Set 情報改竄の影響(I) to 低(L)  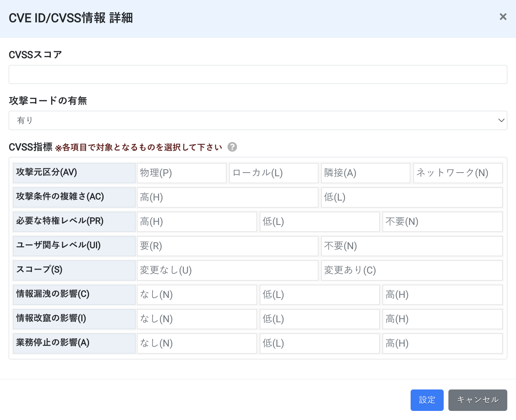click(x=320, y=319)
